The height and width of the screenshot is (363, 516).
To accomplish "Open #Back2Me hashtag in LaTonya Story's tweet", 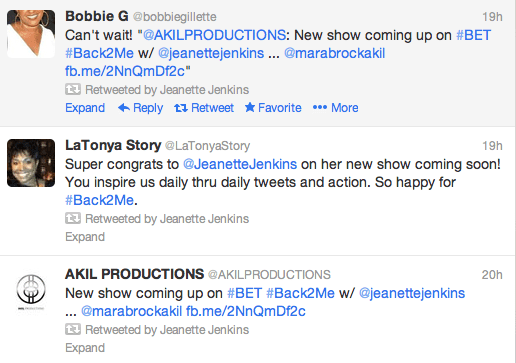I will (100, 200).
